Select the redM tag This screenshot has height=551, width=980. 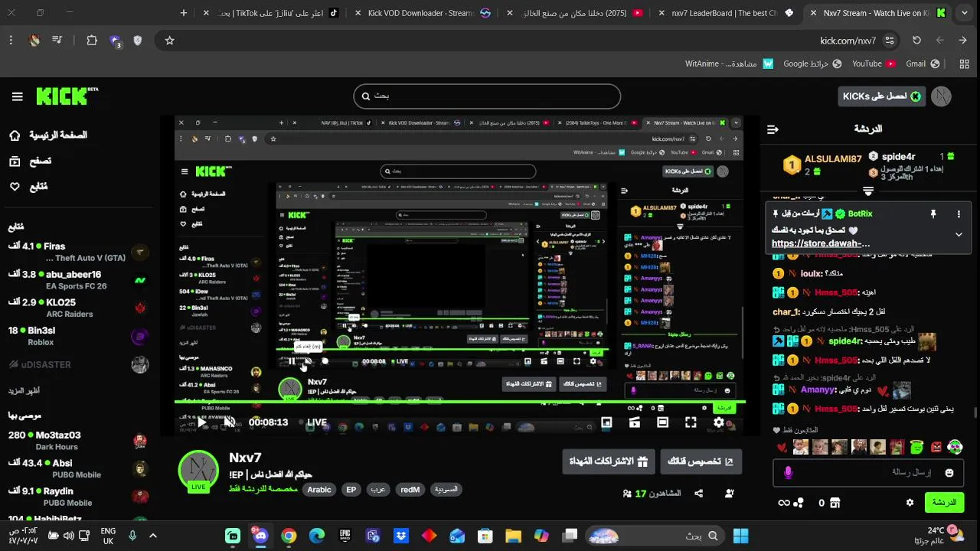(410, 490)
